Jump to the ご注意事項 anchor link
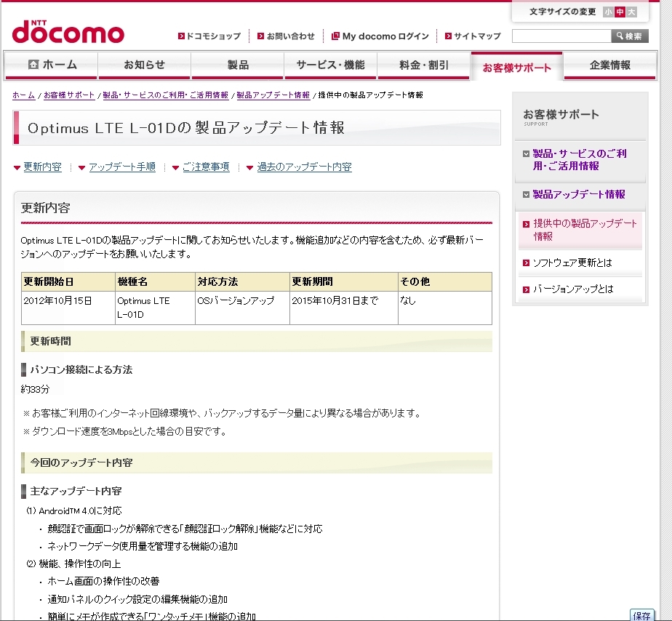Image resolution: width=672 pixels, height=621 pixels. pos(206,167)
